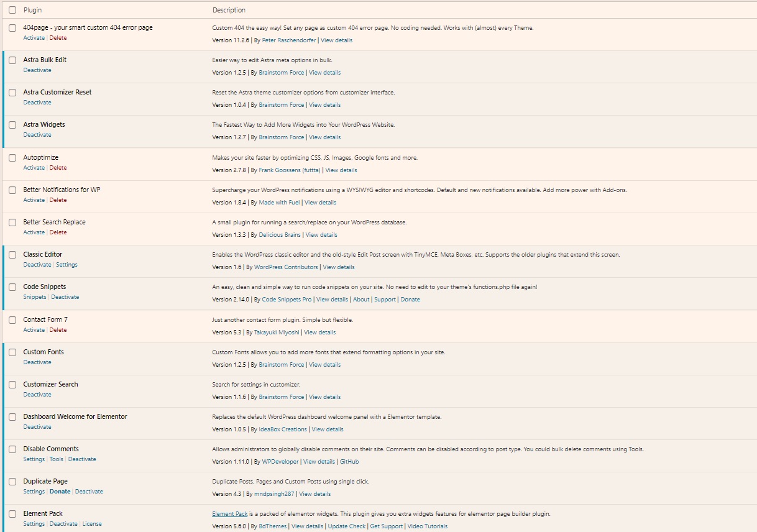Check the Dashboard Welcome for Elementor checkbox
Image resolution: width=757 pixels, height=532 pixels.
pyautogui.click(x=12, y=417)
